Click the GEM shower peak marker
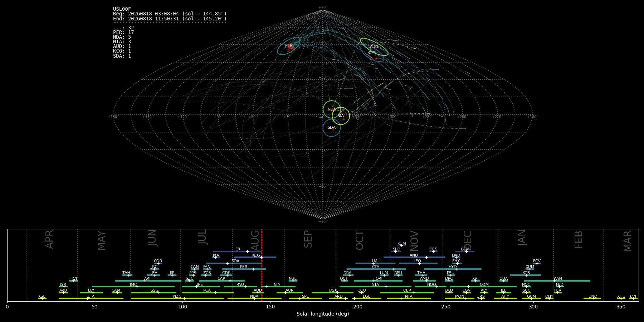Image resolution: width=644 pixels, height=322 pixels. point(467,252)
